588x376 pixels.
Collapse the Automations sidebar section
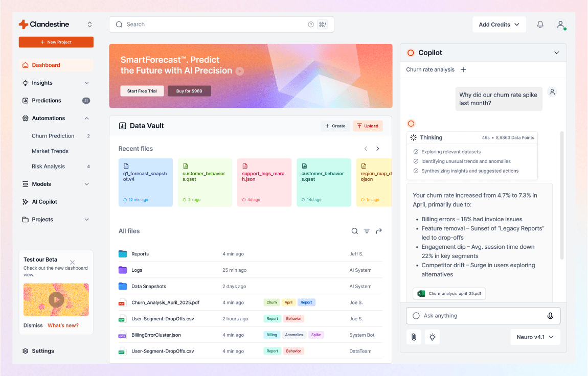[x=86, y=119]
